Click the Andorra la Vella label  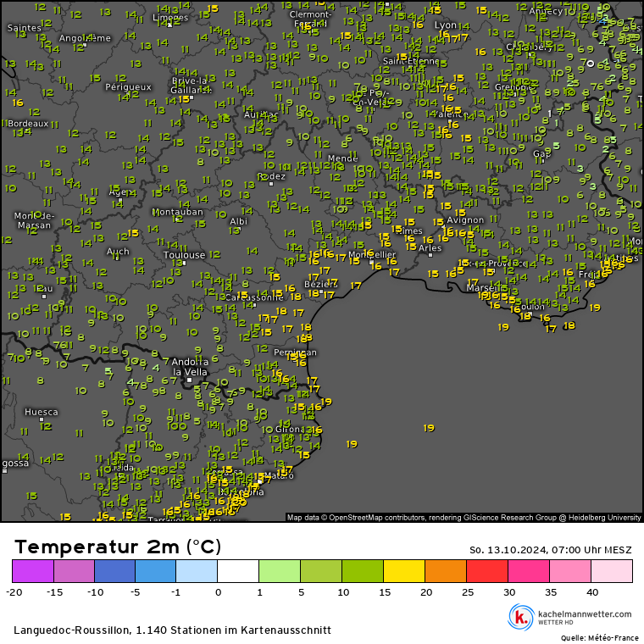pyautogui.click(x=190, y=367)
